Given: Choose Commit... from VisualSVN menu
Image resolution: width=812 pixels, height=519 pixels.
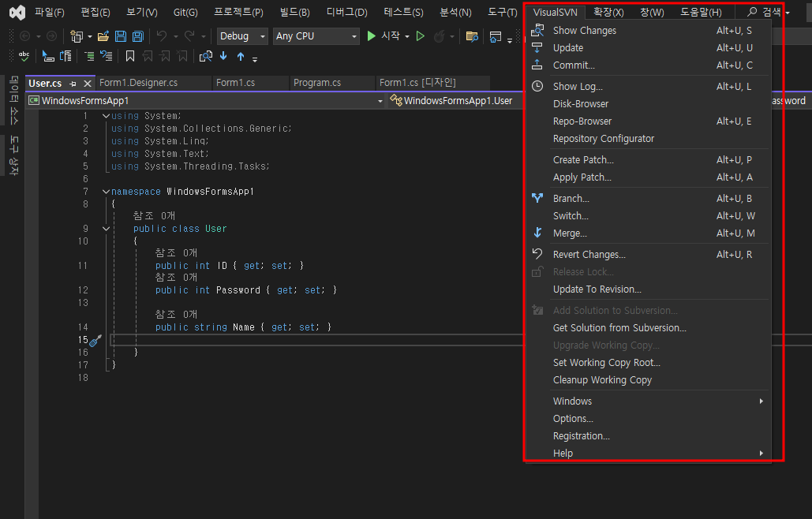Looking at the screenshot, I should (649, 65).
